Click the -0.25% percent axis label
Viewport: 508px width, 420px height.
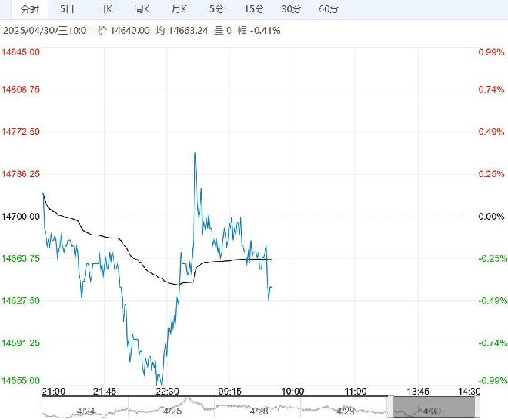[x=493, y=258]
